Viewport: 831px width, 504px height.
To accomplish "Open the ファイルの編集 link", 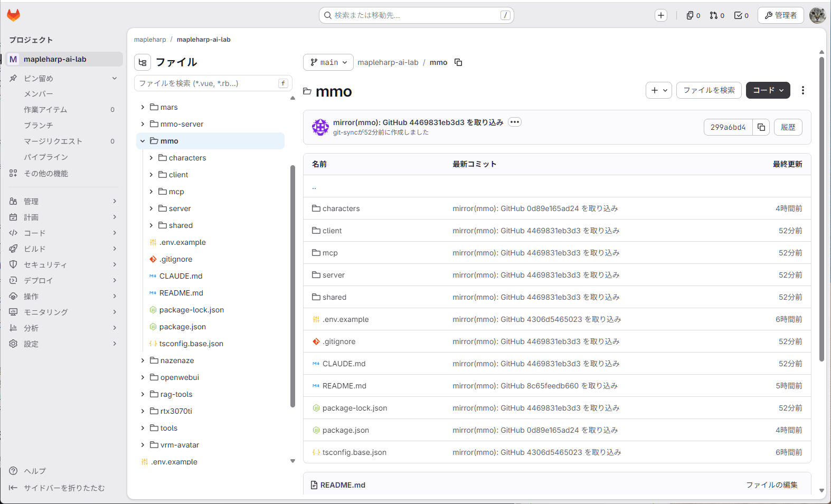I will point(772,485).
